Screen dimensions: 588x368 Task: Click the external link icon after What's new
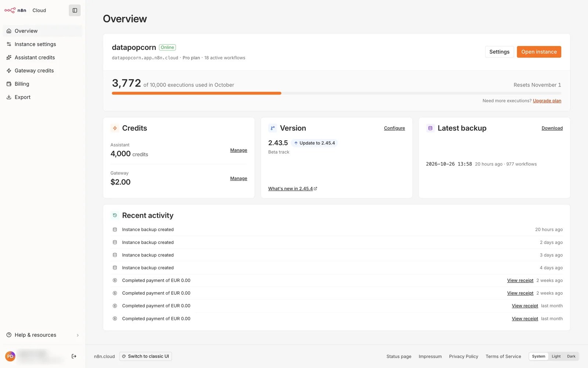tap(315, 188)
